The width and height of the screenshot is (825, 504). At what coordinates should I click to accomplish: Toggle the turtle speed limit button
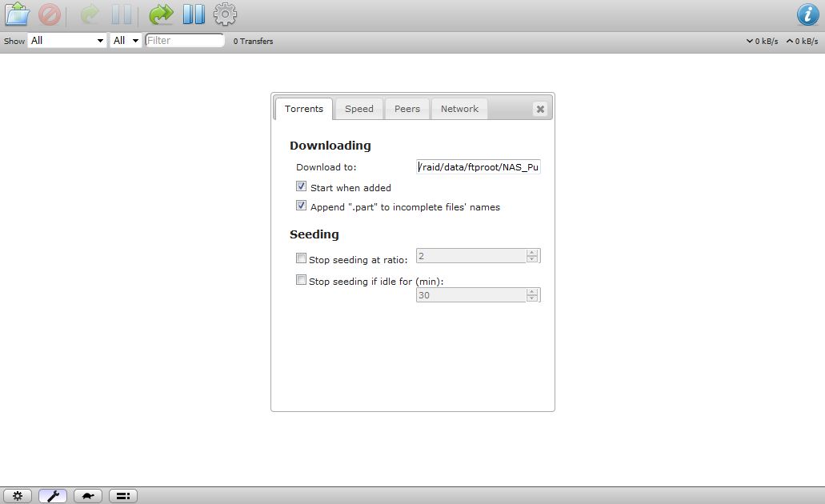click(x=88, y=495)
